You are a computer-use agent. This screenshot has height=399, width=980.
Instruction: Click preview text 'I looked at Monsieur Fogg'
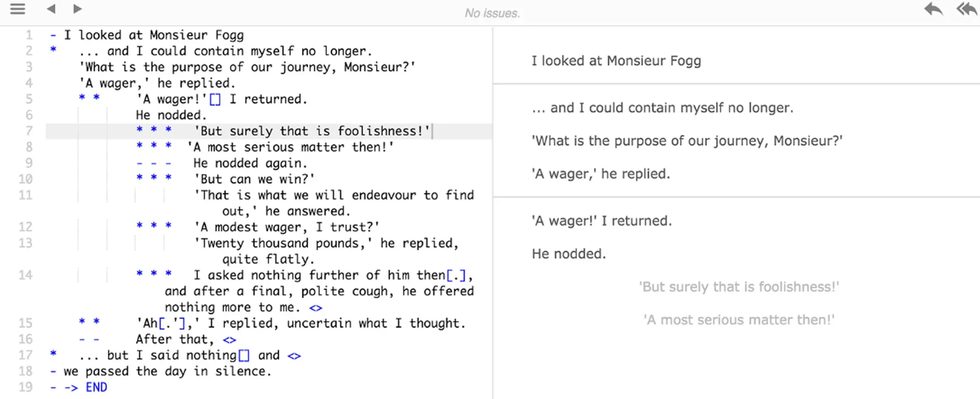(x=616, y=61)
